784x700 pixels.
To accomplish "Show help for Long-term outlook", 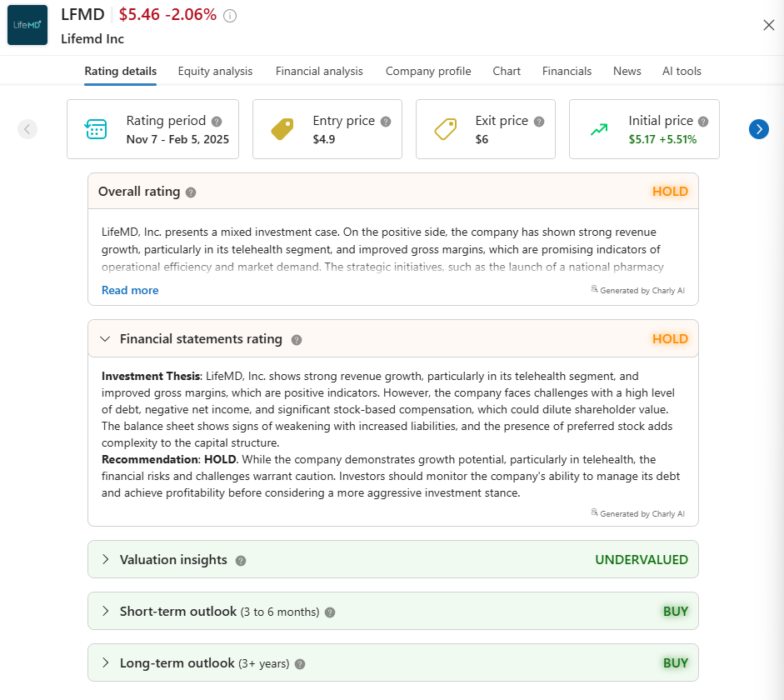I will 299,664.
